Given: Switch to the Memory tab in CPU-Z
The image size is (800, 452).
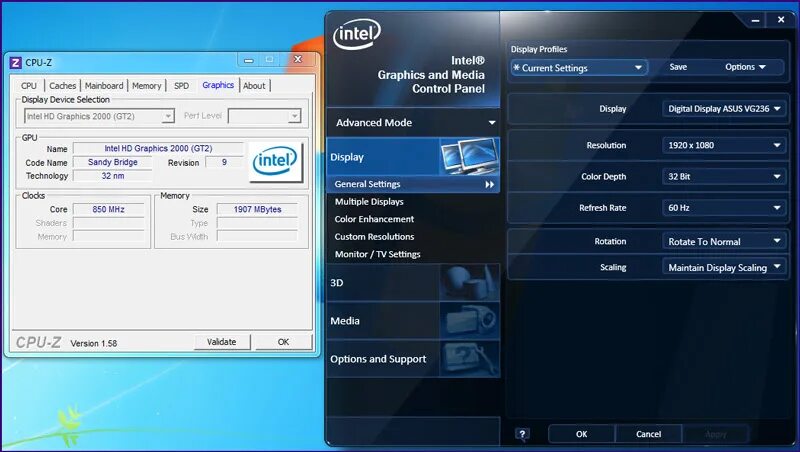Looking at the screenshot, I should (146, 86).
